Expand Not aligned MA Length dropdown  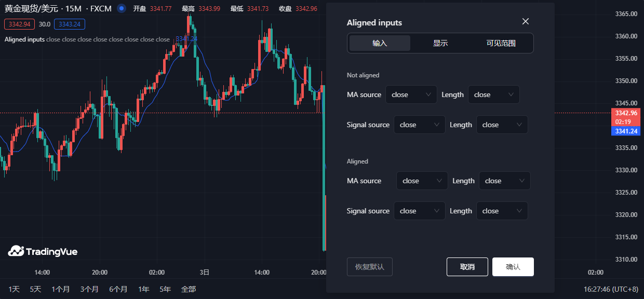(x=493, y=94)
